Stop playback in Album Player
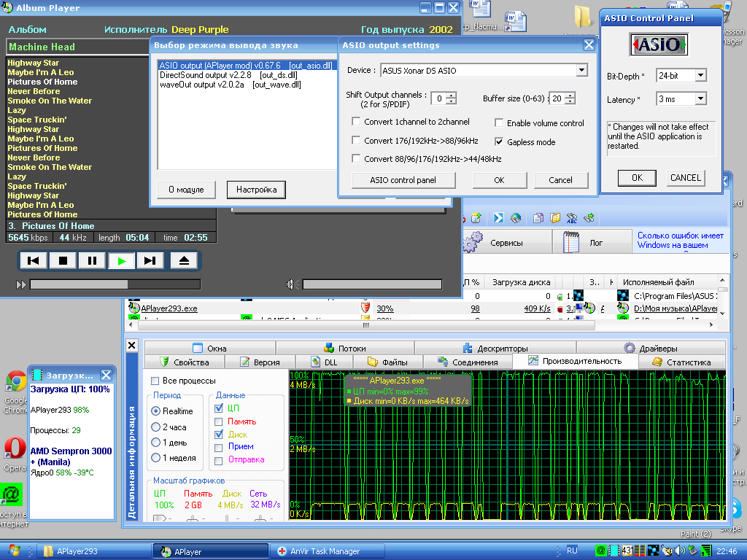Image resolution: width=747 pixels, height=560 pixels. pyautogui.click(x=63, y=260)
